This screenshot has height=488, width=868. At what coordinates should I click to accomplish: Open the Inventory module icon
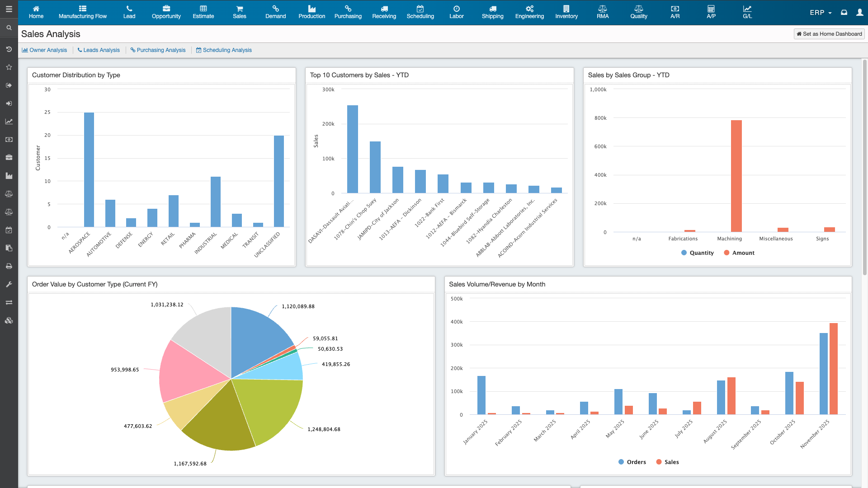(x=566, y=12)
